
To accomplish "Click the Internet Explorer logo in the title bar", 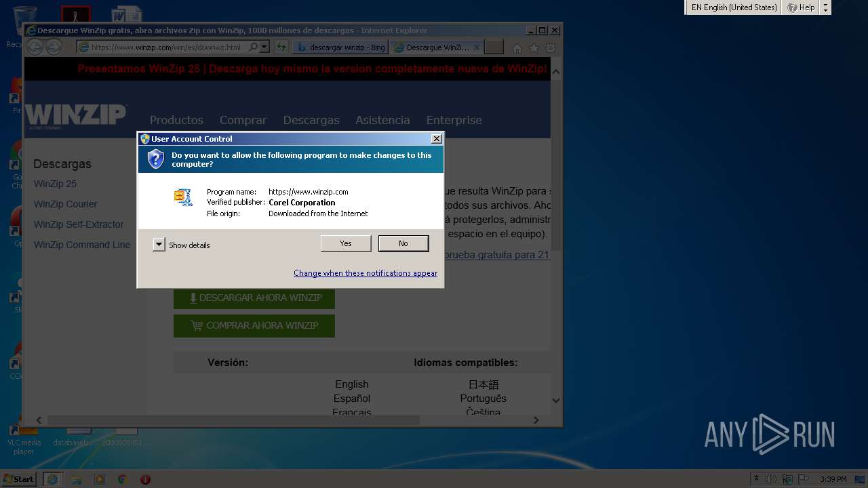I will (31, 30).
